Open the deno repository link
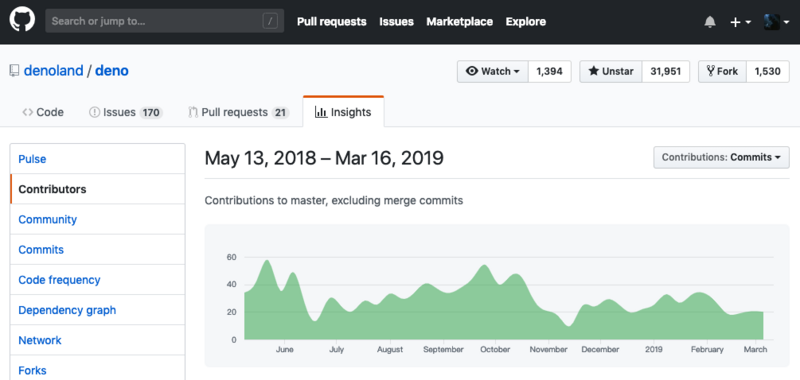This screenshot has height=380, width=800. pos(112,70)
